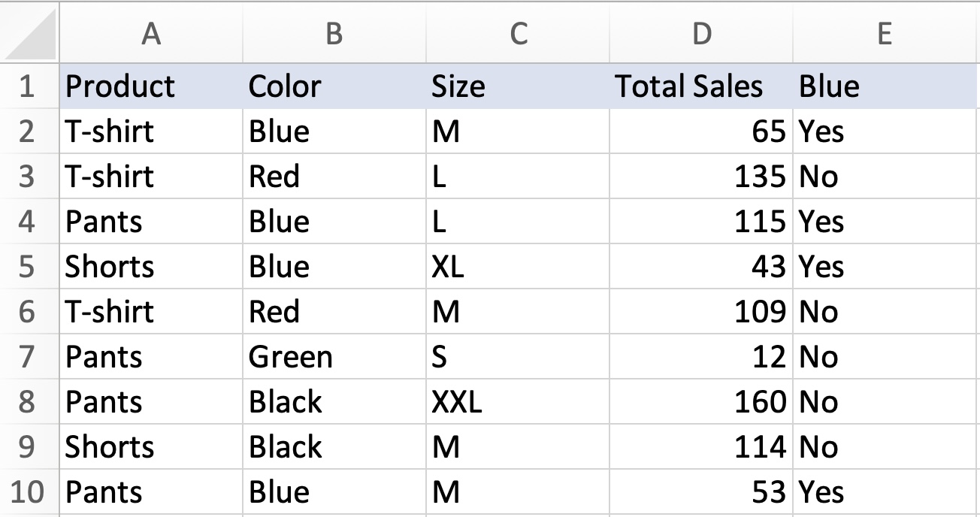Click the Green color cell

pyautogui.click(x=334, y=357)
